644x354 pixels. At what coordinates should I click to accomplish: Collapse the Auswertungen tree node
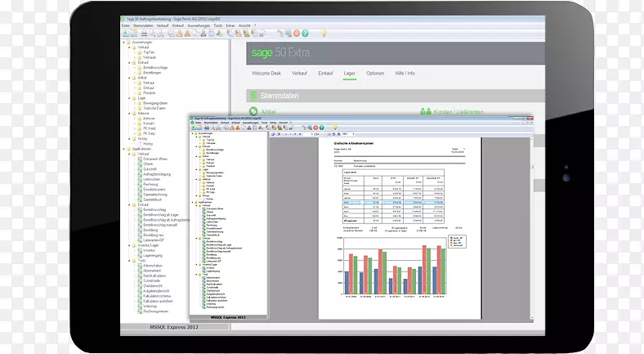pos(124,41)
